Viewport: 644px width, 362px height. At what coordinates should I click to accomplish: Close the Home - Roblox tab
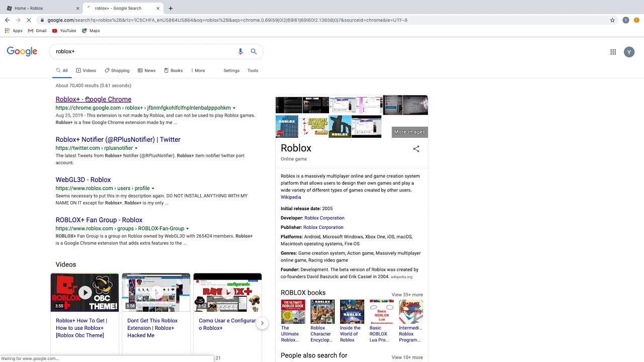coord(78,8)
